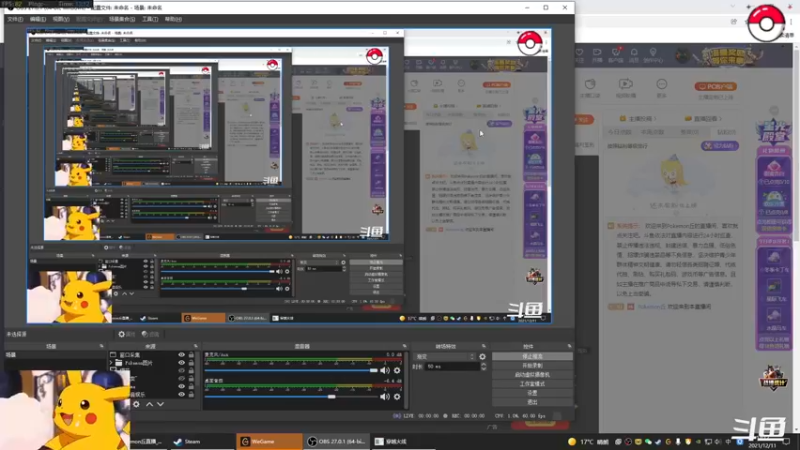Click the 开始录制 button
Viewport: 800px width, 450px height.
(532, 365)
